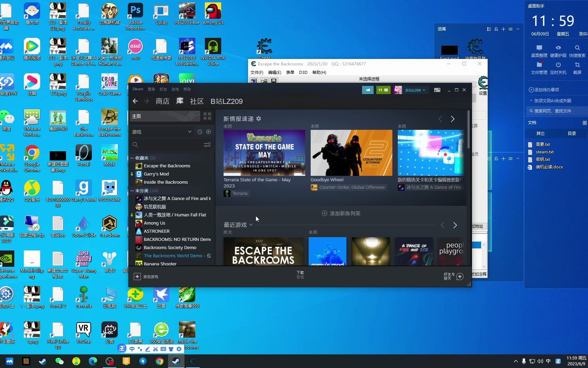
Task: Click the 健康护眼 eye care icon
Action: [x=558, y=48]
